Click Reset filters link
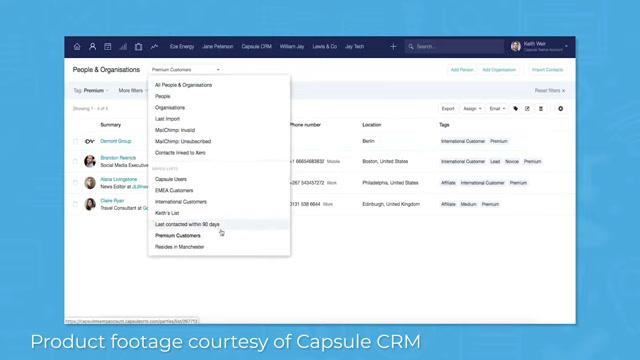The height and width of the screenshot is (360, 640). 550,91
